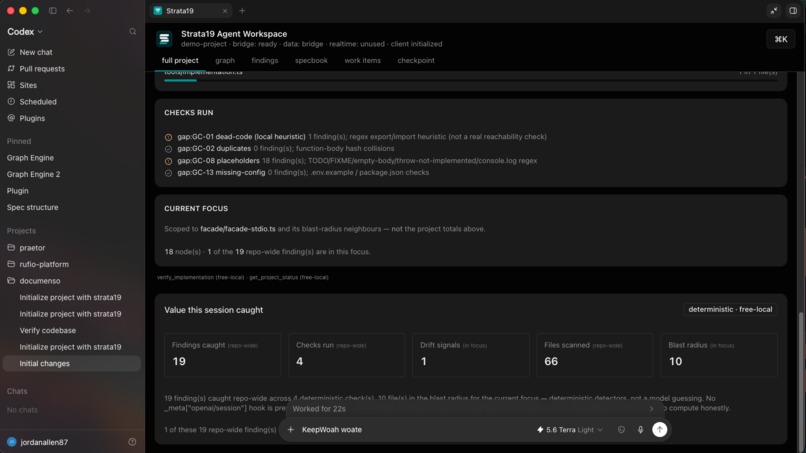
Task: Open the work items tab
Action: click(x=362, y=60)
